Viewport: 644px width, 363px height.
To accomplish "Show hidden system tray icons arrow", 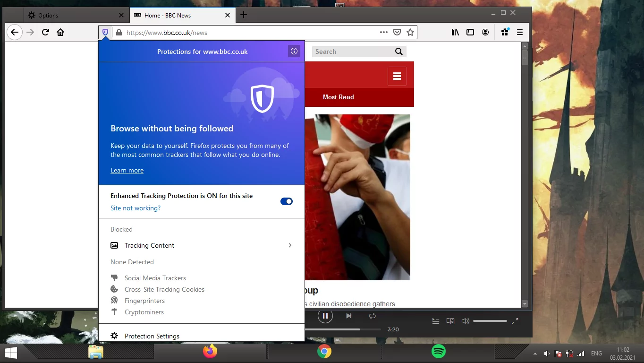I will (535, 354).
